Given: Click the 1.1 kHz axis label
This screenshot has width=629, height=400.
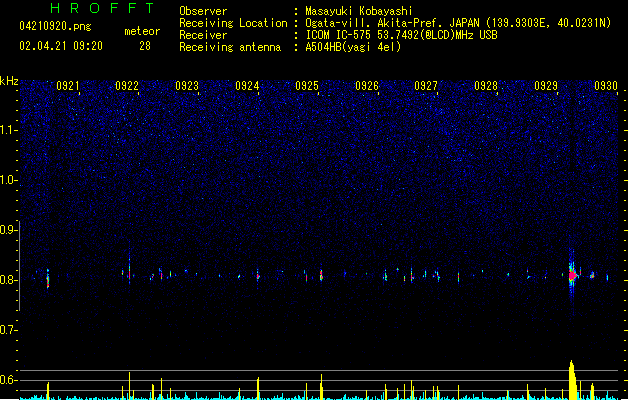Looking at the screenshot, I should (x=8, y=130).
